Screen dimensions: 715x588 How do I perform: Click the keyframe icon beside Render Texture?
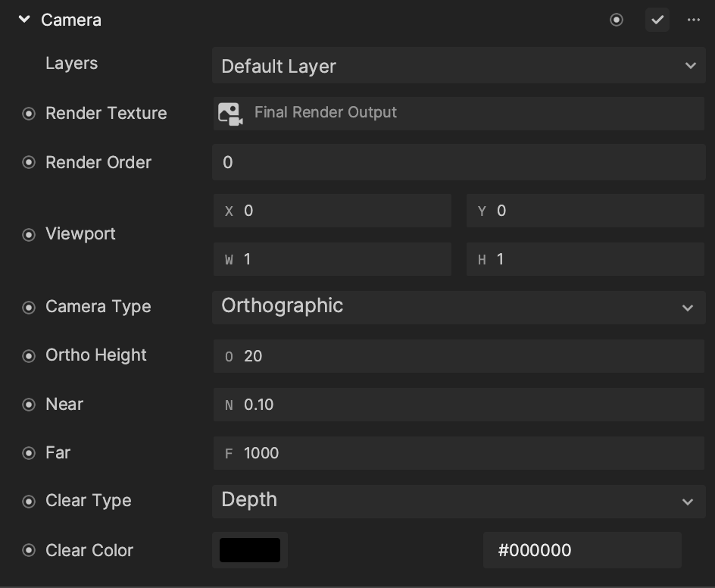point(29,114)
